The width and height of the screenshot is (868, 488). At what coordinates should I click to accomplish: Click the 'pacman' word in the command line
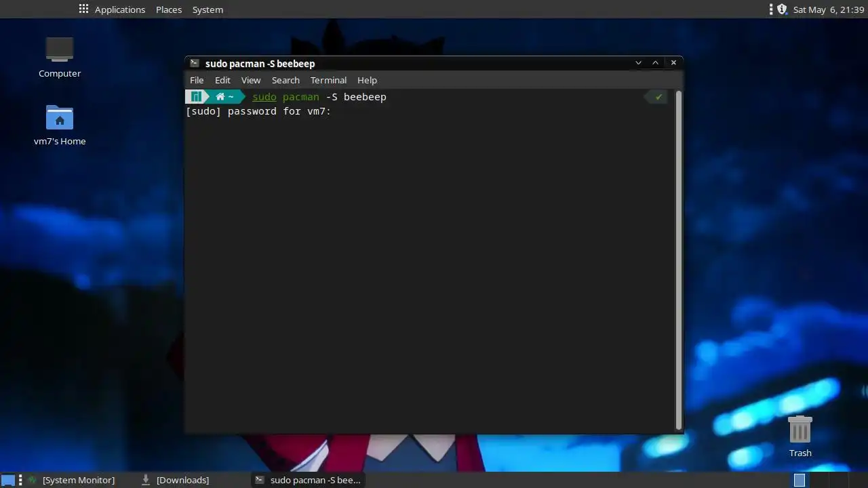pyautogui.click(x=300, y=97)
